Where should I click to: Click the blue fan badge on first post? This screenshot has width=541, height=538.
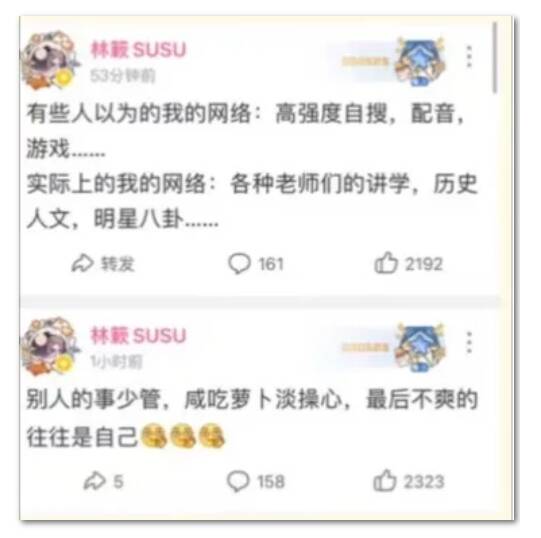420,61
